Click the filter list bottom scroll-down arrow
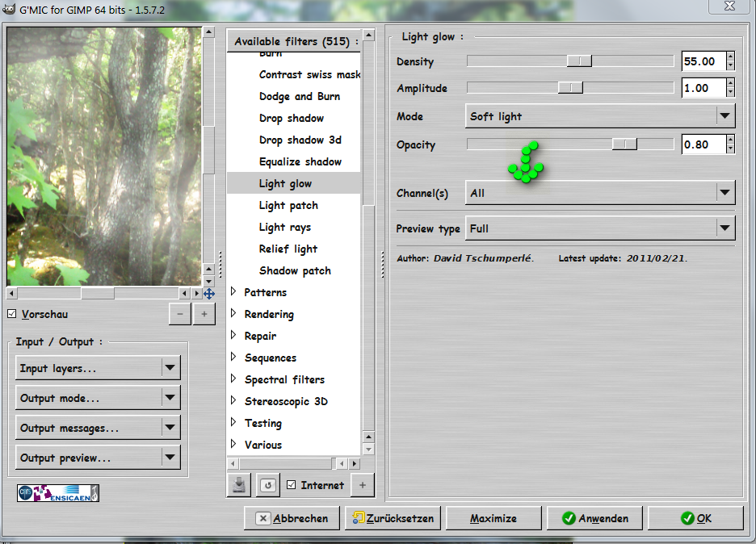This screenshot has height=544, width=756. [x=368, y=450]
